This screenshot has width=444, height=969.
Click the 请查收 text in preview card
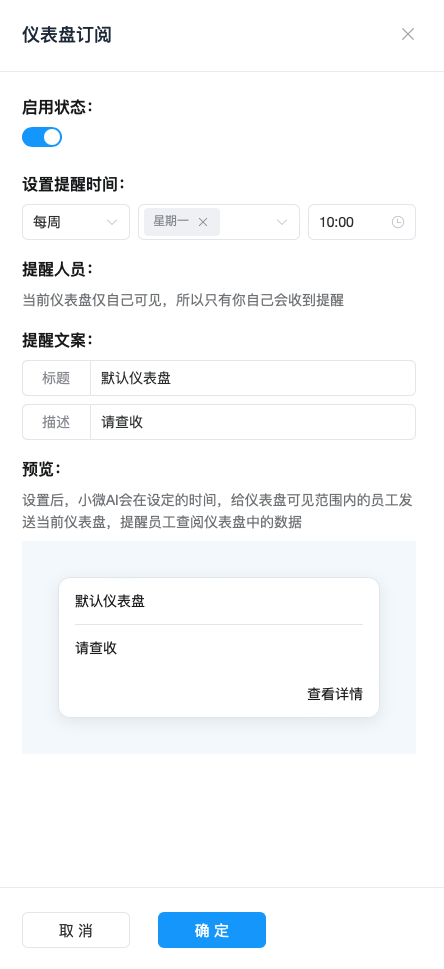point(96,648)
